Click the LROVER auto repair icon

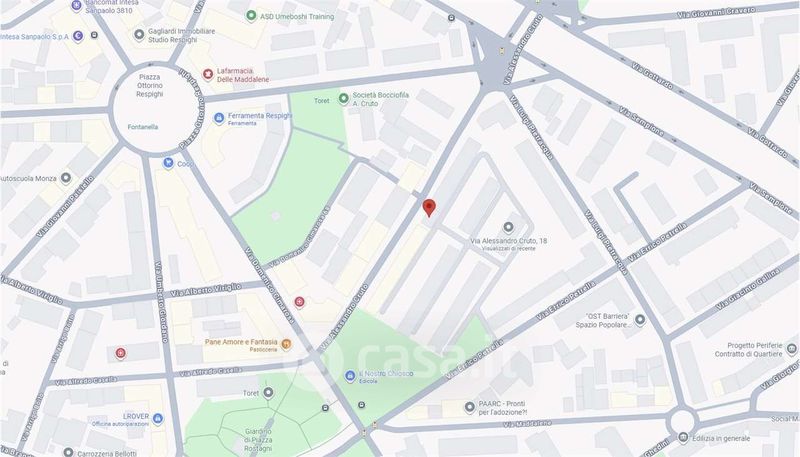pyautogui.click(x=158, y=419)
